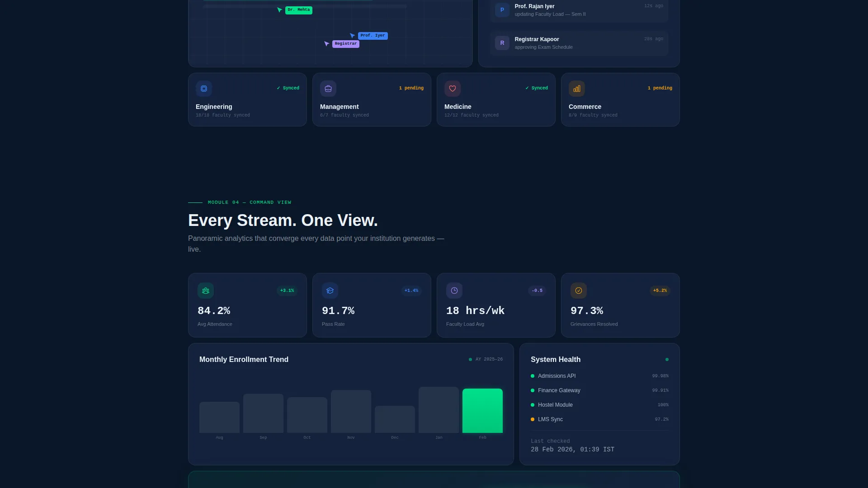Click the Pass Rate graduation cap icon
This screenshot has width=868, height=488.
click(330, 291)
